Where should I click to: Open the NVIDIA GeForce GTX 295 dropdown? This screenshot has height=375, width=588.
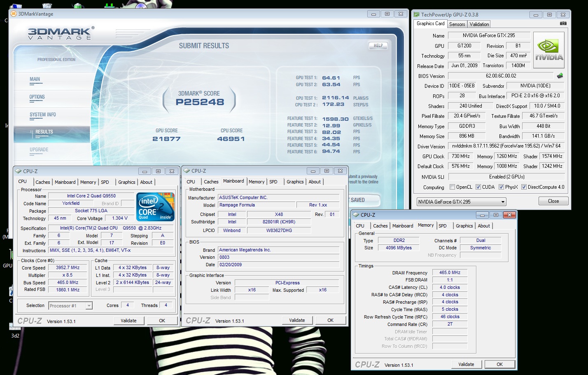pyautogui.click(x=461, y=202)
